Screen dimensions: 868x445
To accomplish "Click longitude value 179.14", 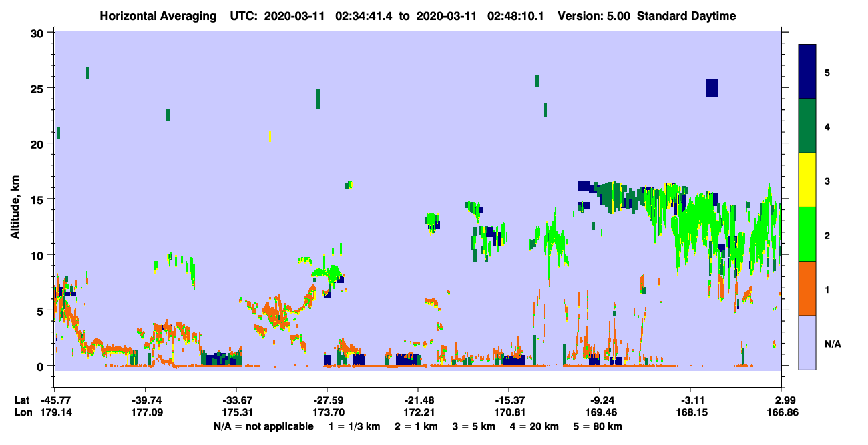I will (55, 412).
